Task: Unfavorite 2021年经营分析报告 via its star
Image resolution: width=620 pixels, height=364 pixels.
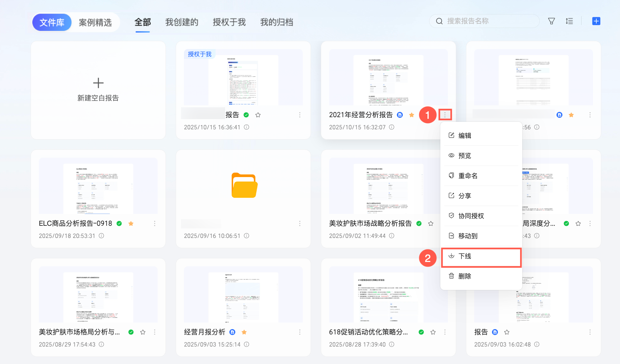Action: pos(412,115)
